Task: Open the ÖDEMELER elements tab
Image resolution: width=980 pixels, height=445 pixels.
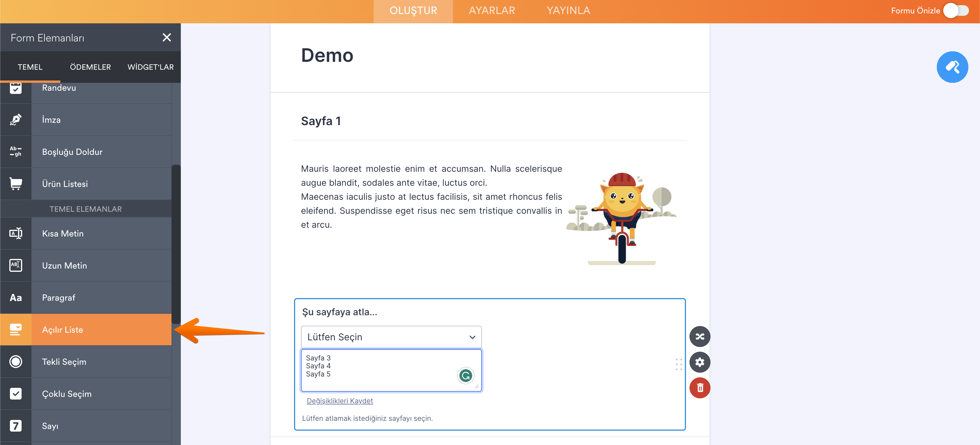Action: [x=90, y=67]
